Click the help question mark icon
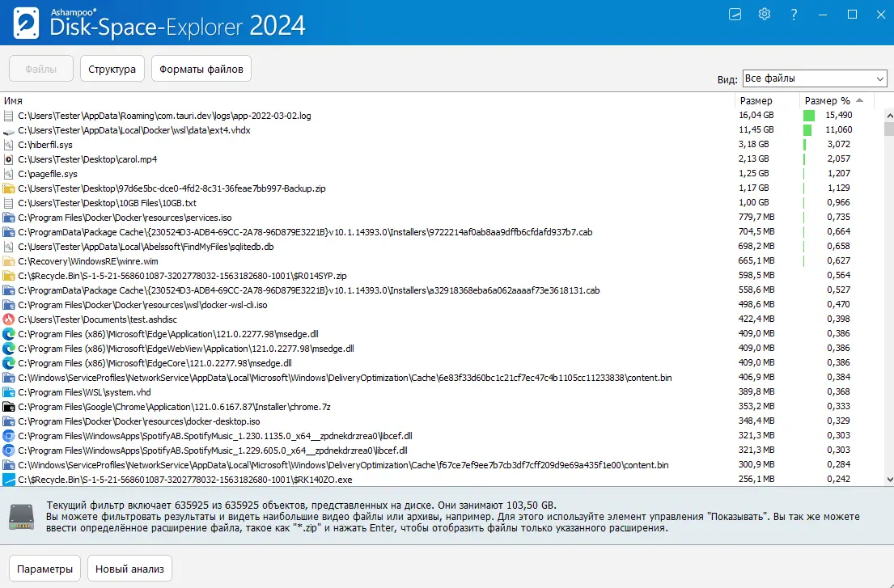Image resolution: width=894 pixels, height=588 pixels. point(794,15)
